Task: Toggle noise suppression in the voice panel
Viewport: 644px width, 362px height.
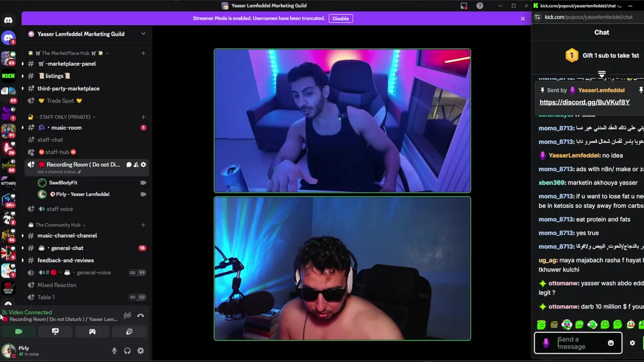Action: pyautogui.click(x=127, y=316)
